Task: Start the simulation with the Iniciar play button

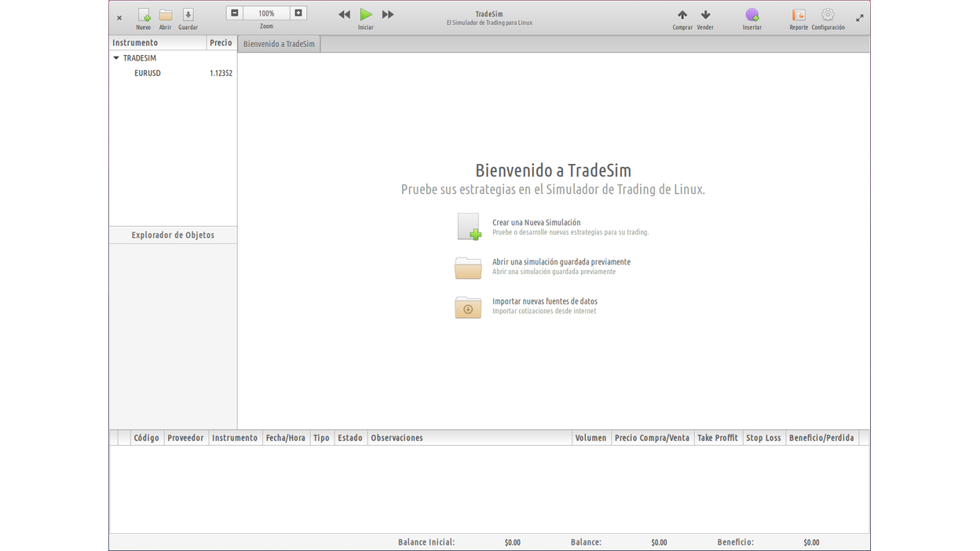Action: (x=366, y=13)
